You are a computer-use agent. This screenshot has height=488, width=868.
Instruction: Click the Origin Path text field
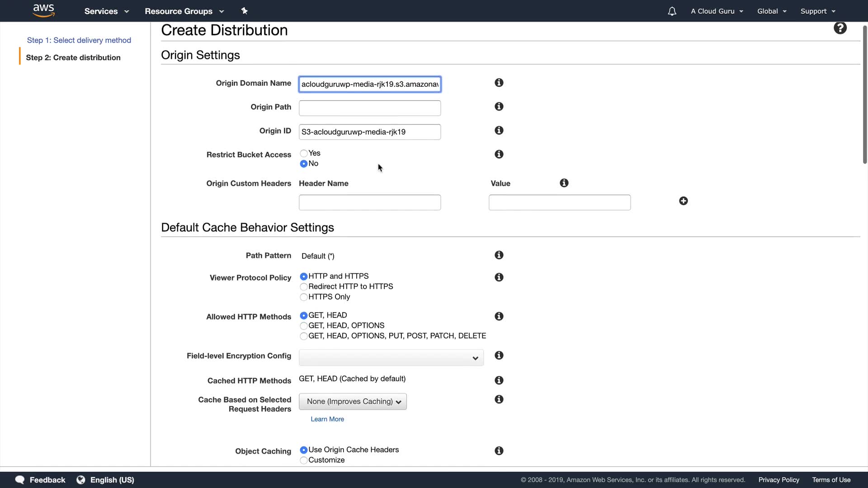(x=369, y=108)
